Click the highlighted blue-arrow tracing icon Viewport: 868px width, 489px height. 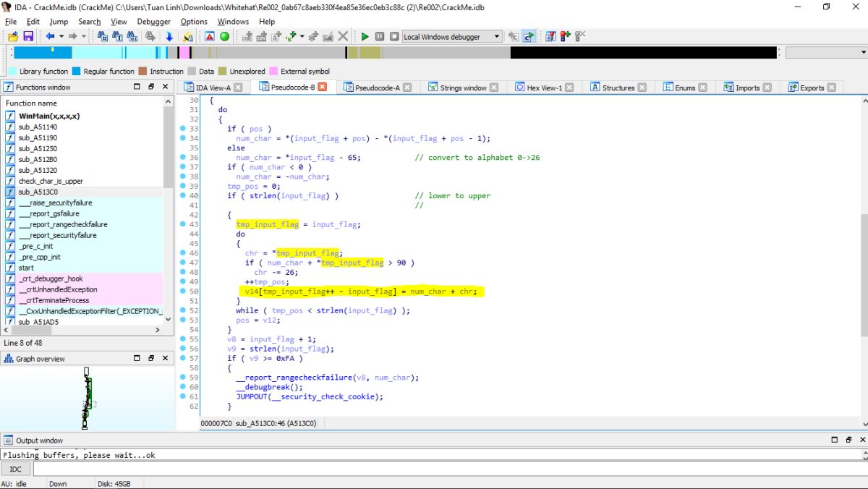[x=529, y=36]
